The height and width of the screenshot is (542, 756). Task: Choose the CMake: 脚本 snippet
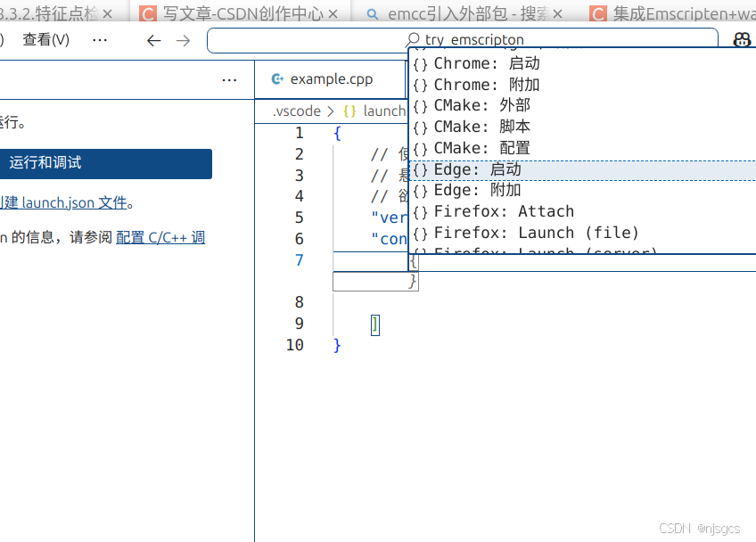pos(582,127)
